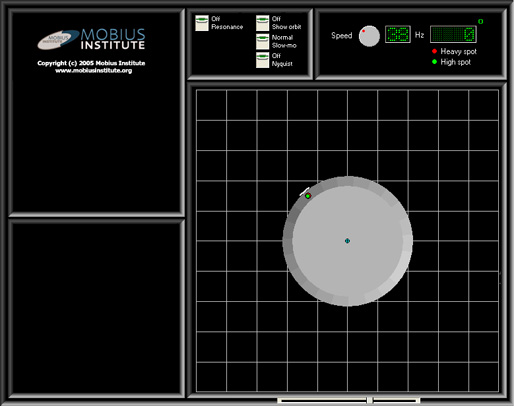Image resolution: width=514 pixels, height=406 pixels.
Task: Click the copyright 2005 Mobius Institute text
Action: point(91,63)
